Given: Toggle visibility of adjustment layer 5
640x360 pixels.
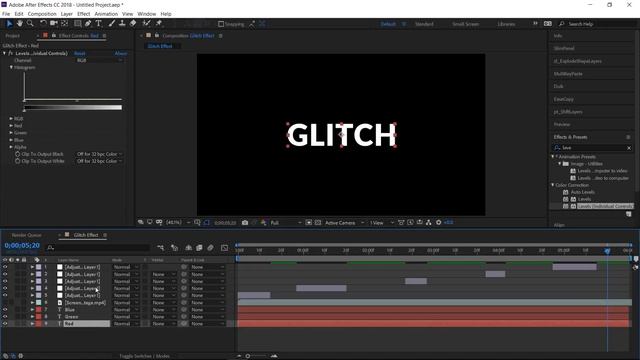Looking at the screenshot, I should (5, 296).
